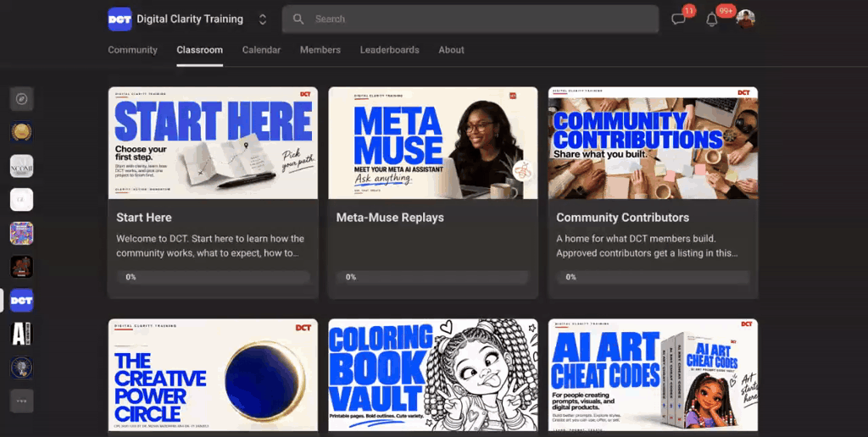Switch to the Calendar tab
Viewport: 868px width, 437px height.
pos(261,50)
